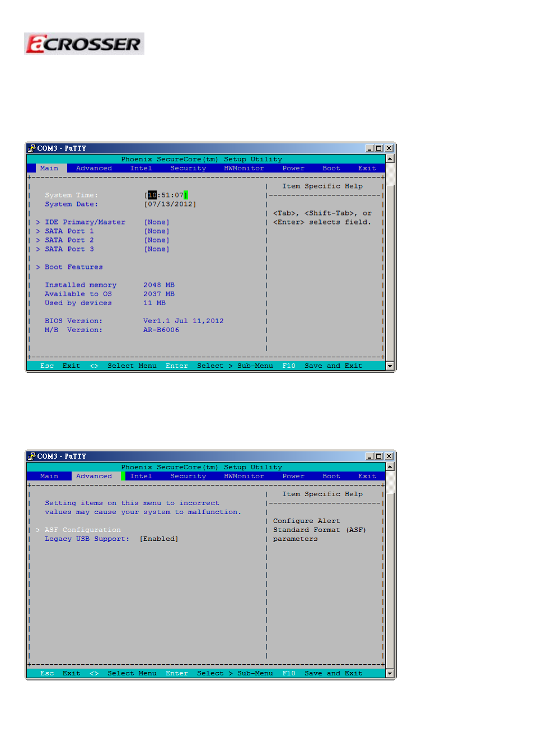Expand the IDE Primary/Master submenu
534x756 pixels.
pos(81,222)
